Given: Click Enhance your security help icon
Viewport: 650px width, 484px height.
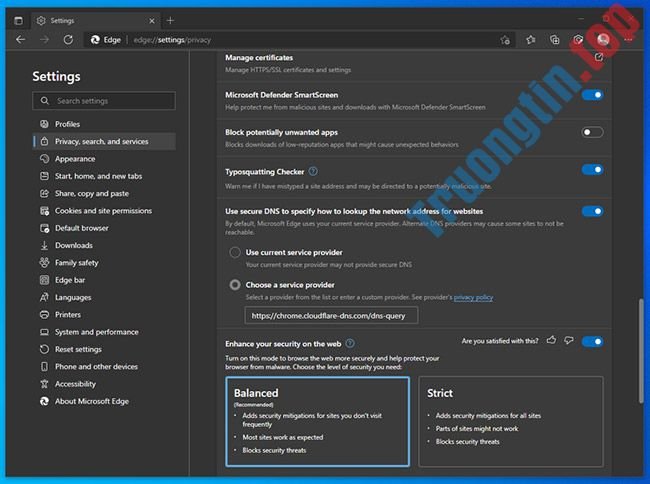Looking at the screenshot, I should click(x=350, y=344).
